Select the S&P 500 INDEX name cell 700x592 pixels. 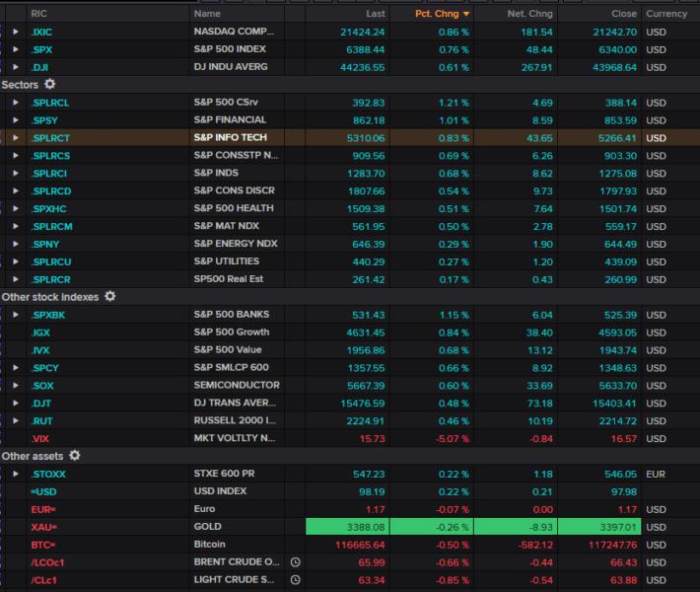pyautogui.click(x=230, y=49)
